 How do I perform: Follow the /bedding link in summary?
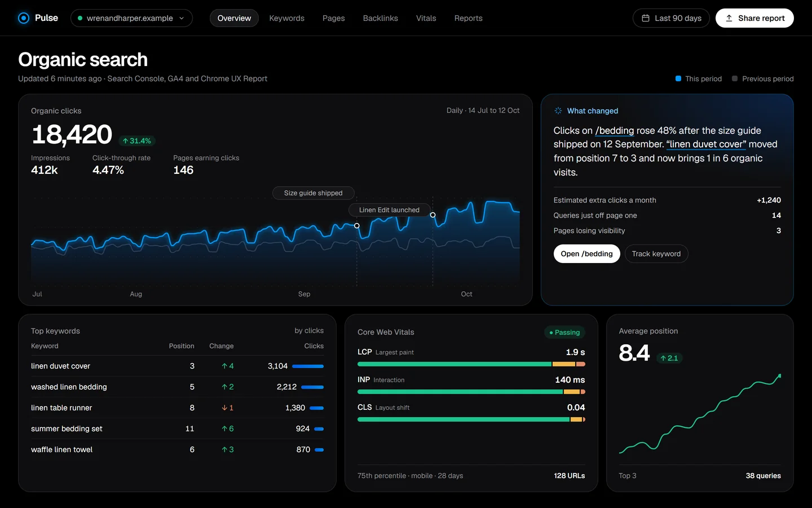(615, 130)
